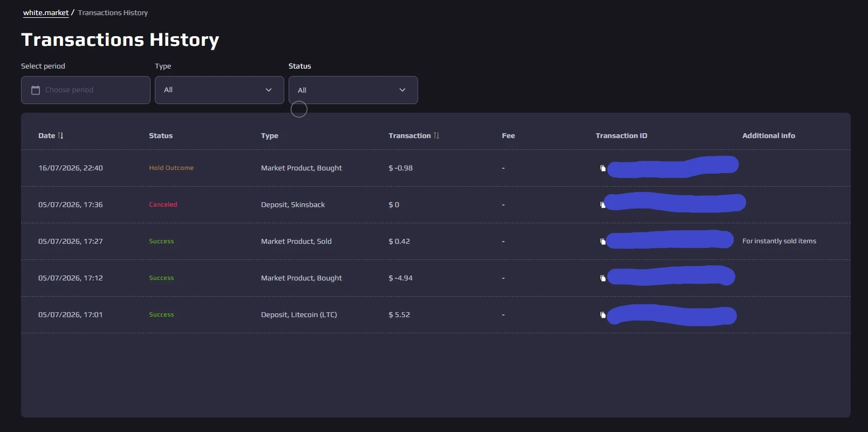Click Market Product, Bought at 22:40 row
The width and height of the screenshot is (868, 432).
[302, 168]
